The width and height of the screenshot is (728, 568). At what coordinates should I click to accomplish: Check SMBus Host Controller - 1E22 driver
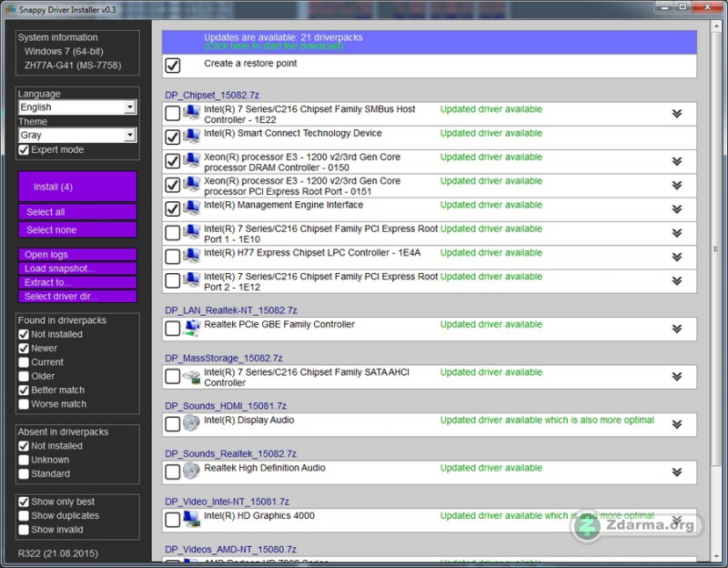tap(173, 113)
